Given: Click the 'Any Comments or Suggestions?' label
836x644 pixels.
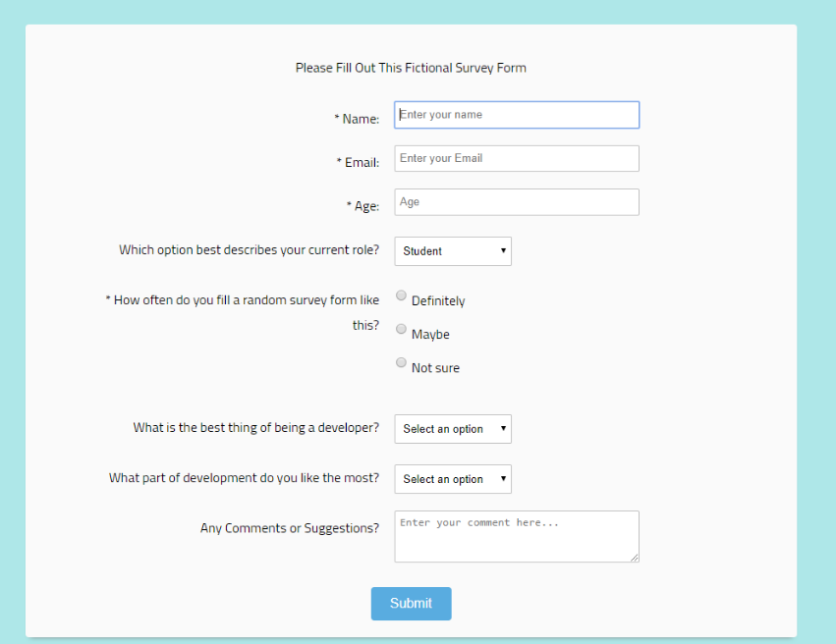Looking at the screenshot, I should click(289, 528).
